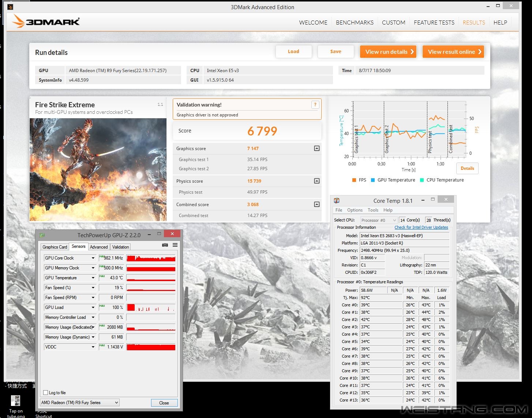532x418 pixels.
Task: Collapse the Combined score section
Action: coord(317,204)
